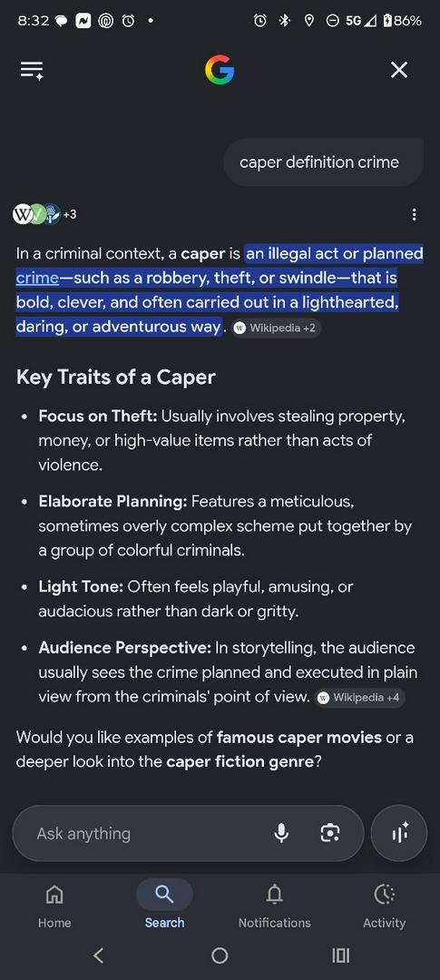The width and height of the screenshot is (440, 980).
Task: Tap the caper definition crime query bubble
Action: tap(323, 162)
